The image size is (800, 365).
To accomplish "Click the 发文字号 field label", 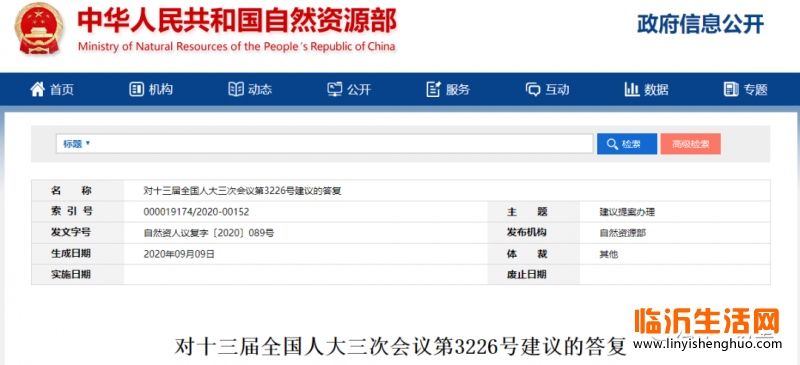I will click(71, 232).
